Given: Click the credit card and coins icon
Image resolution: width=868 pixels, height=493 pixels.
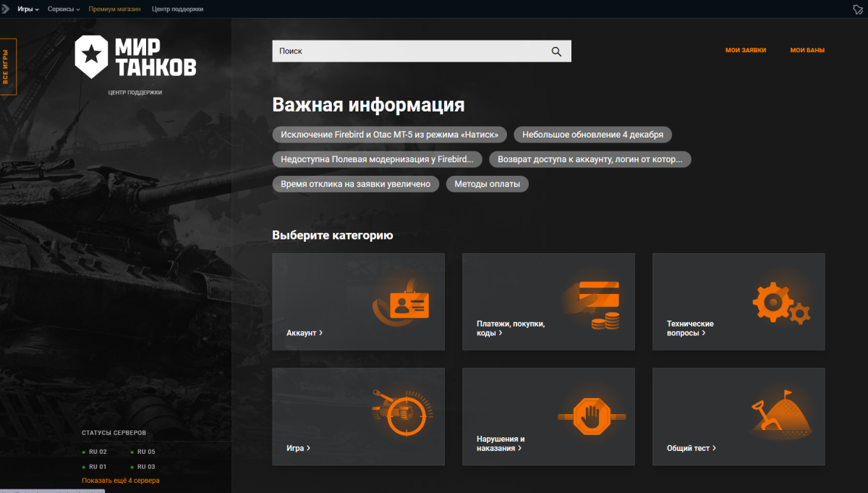Looking at the screenshot, I should [x=597, y=305].
